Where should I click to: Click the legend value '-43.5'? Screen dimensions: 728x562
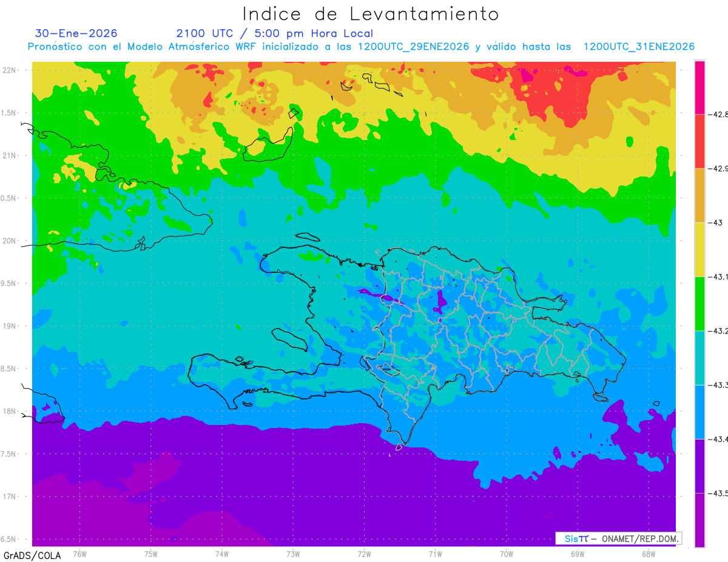coord(718,493)
